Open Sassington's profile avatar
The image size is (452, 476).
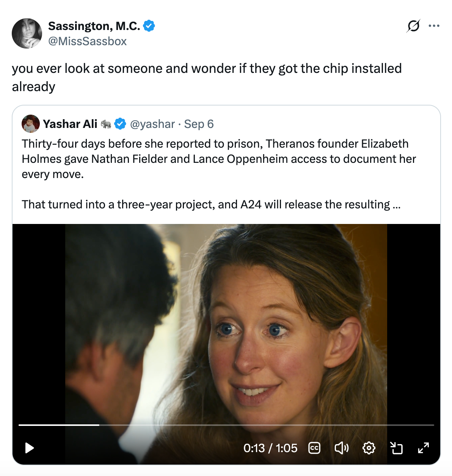point(27,33)
